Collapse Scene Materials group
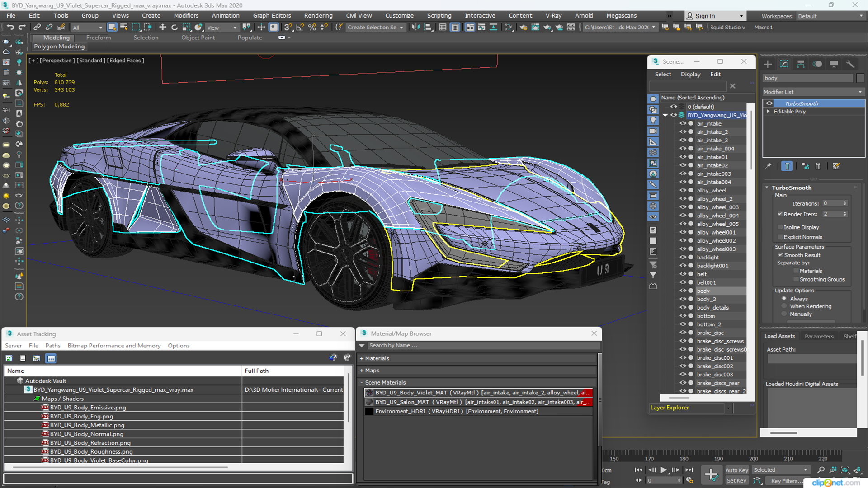Image resolution: width=868 pixels, height=488 pixels. pyautogui.click(x=362, y=382)
